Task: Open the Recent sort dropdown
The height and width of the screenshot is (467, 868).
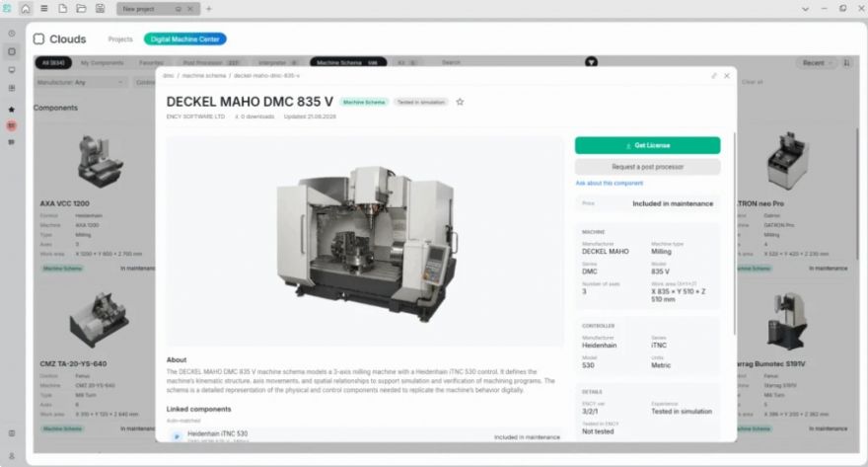Action: (816, 62)
